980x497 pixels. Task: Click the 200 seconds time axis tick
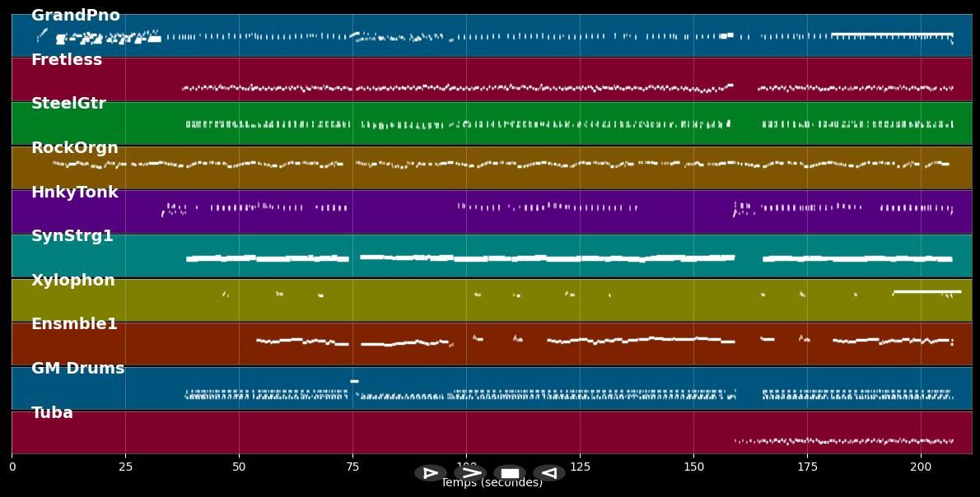coord(921,467)
